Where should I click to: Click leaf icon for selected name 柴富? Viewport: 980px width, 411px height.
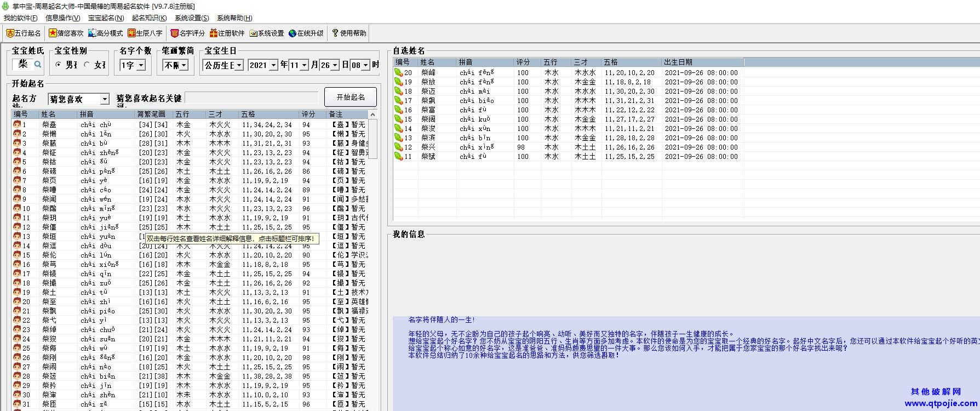point(398,110)
